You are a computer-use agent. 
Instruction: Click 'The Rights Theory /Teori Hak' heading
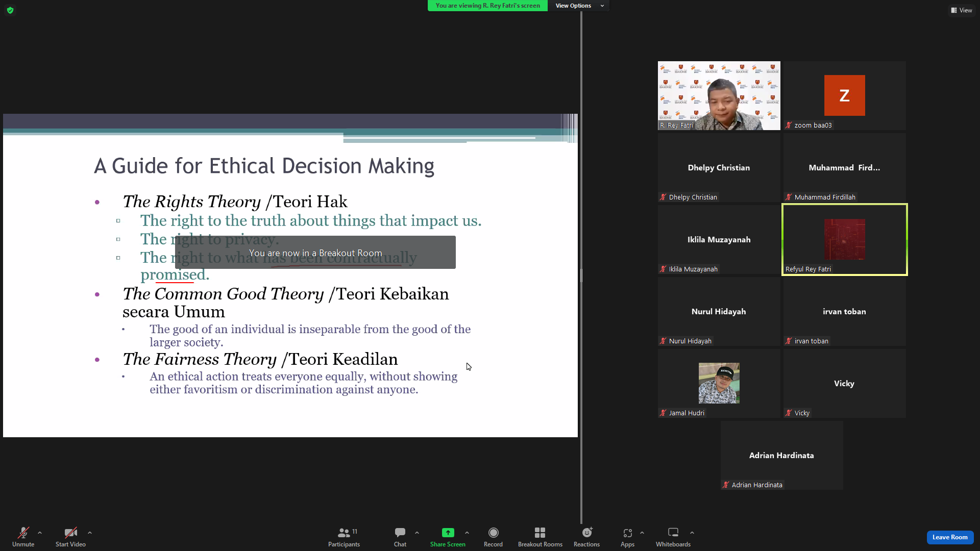tap(235, 202)
